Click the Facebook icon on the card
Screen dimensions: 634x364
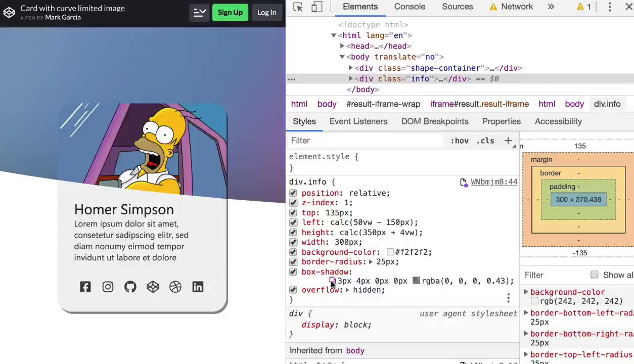(85, 287)
